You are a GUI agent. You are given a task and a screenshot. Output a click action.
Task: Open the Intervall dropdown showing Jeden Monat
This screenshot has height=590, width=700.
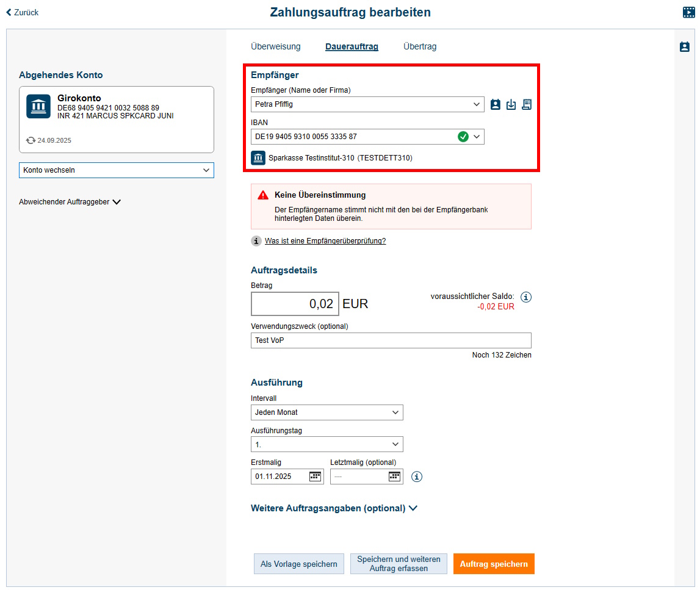pyautogui.click(x=327, y=412)
